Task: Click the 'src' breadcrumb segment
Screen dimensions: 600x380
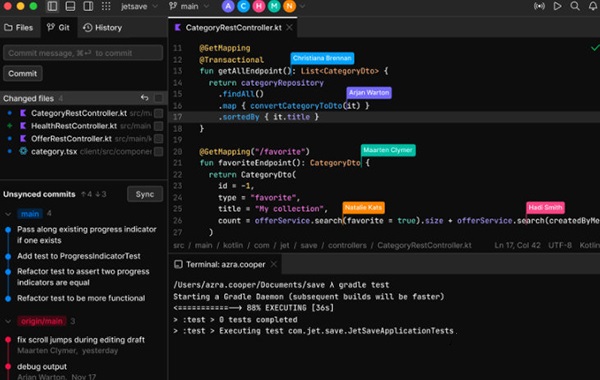Action: 179,245
